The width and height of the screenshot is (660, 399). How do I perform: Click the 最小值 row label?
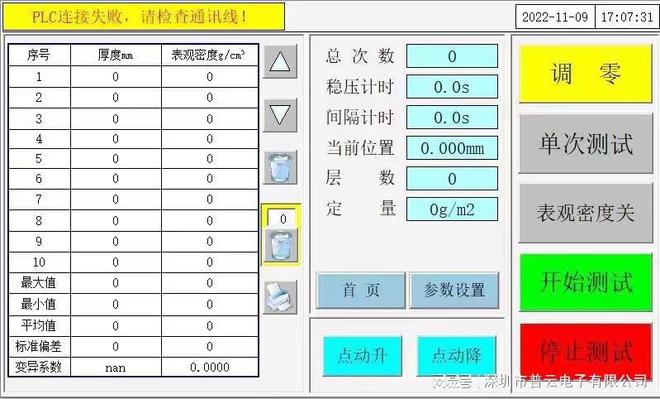39,304
